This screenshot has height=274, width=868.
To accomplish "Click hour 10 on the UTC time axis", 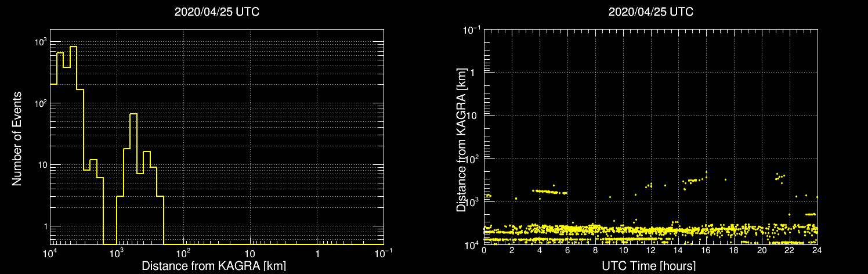I will (623, 251).
